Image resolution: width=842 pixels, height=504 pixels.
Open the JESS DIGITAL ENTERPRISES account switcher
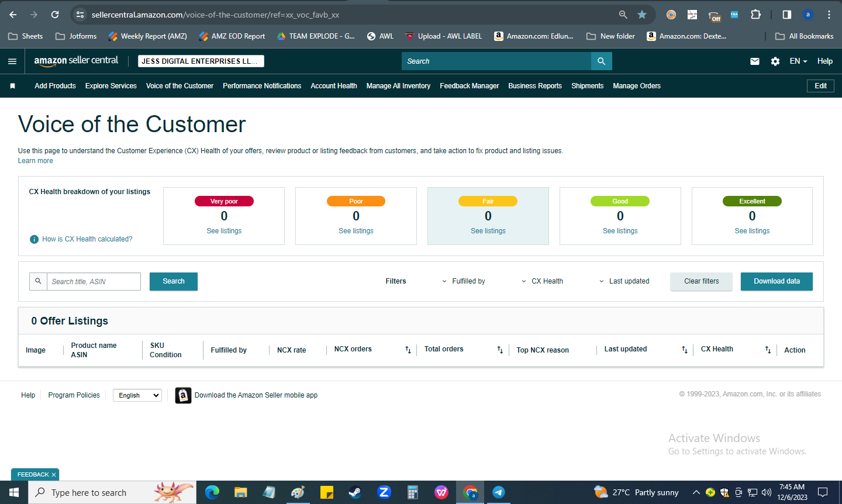click(x=201, y=61)
